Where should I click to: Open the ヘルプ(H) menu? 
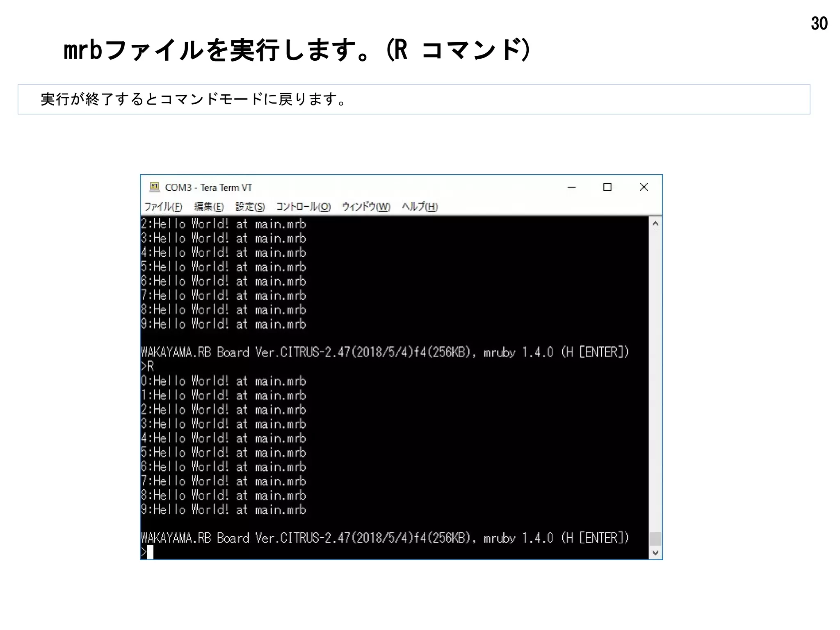pyautogui.click(x=420, y=206)
